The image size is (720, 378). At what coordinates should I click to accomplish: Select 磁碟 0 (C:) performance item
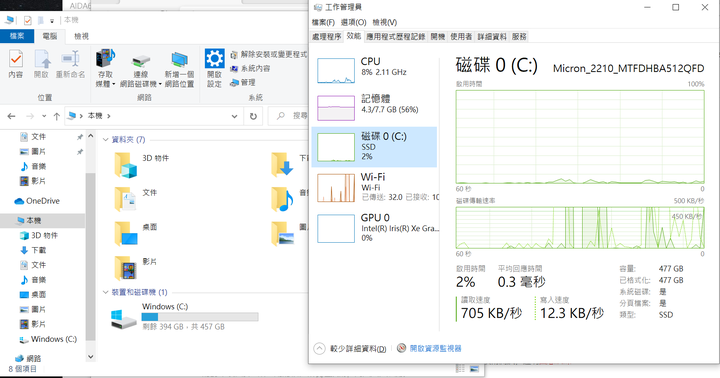[374, 147]
